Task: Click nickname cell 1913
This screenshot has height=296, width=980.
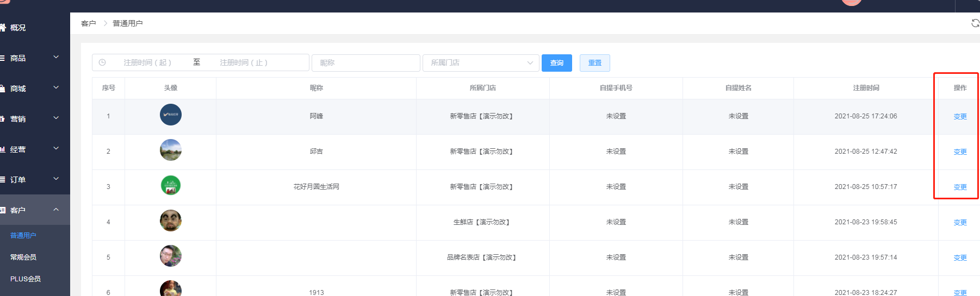Action: 317,293
